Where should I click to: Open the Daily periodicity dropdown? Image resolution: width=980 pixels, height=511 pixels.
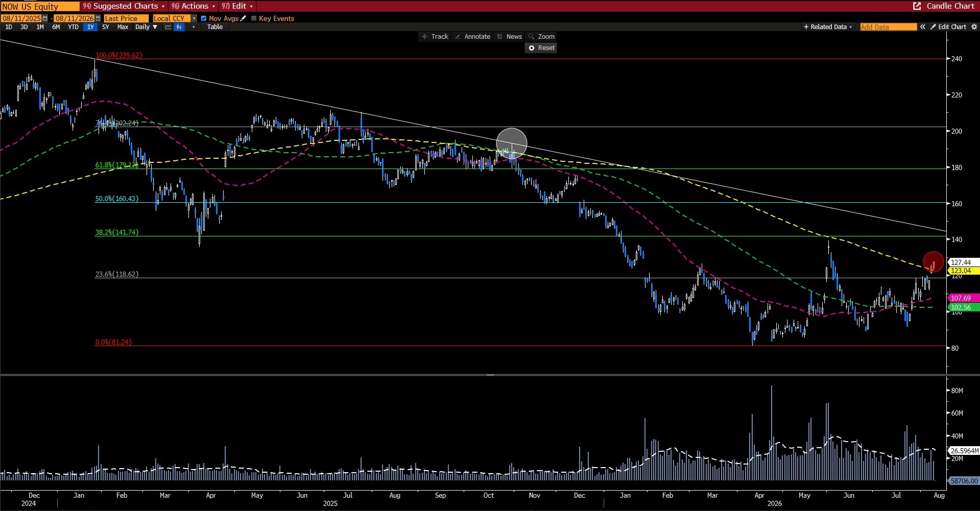coord(147,27)
